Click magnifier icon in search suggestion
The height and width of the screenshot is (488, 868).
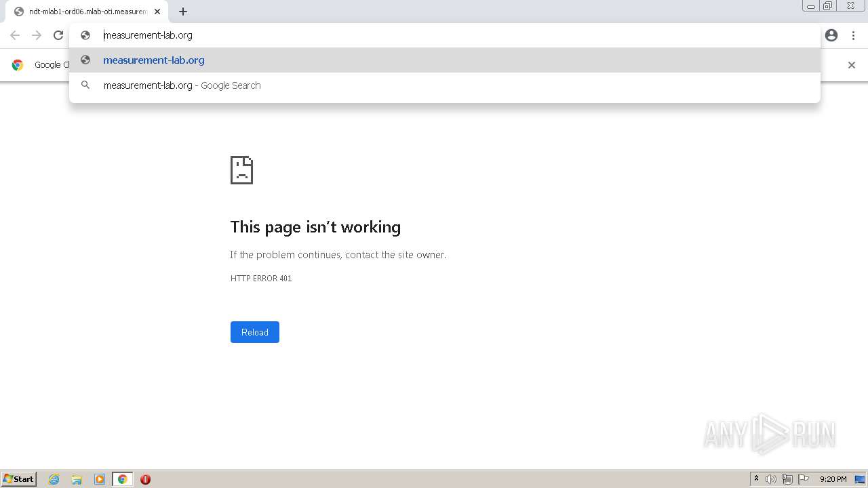(x=85, y=85)
